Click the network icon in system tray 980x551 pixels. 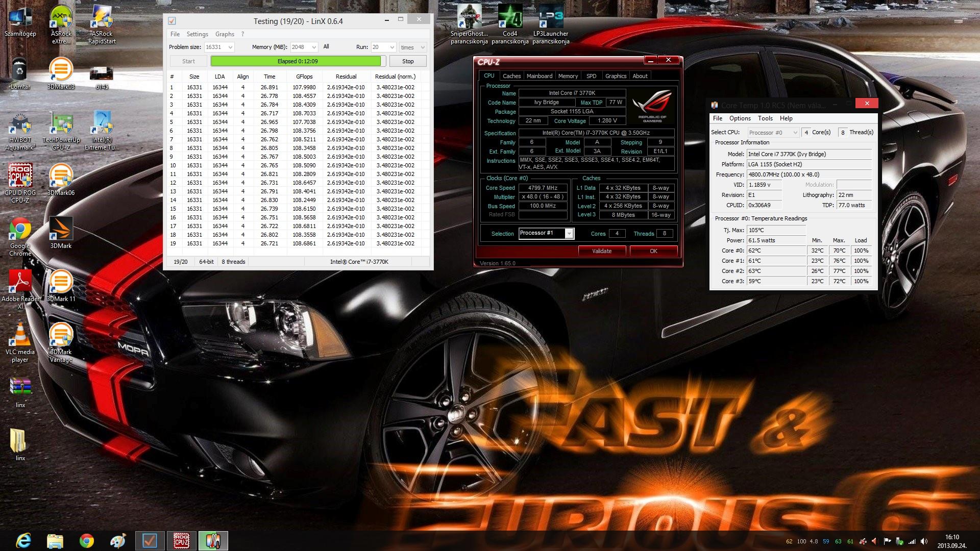click(x=912, y=541)
